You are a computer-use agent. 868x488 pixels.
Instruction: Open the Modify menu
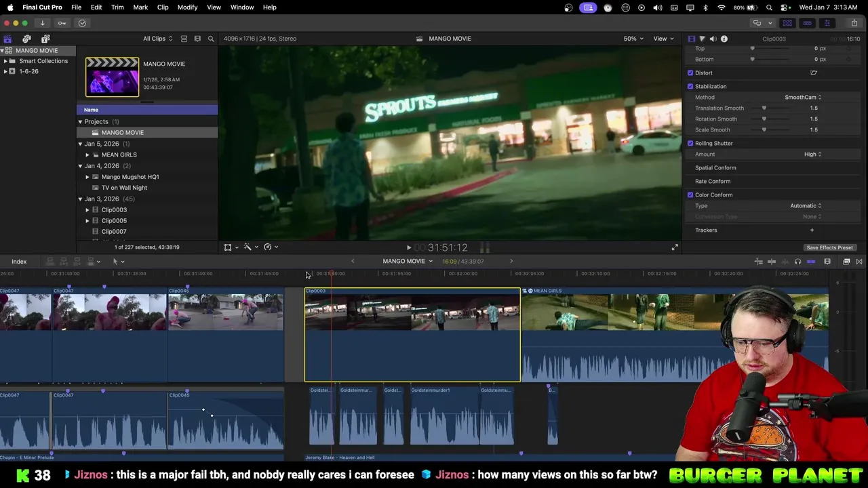pos(187,7)
